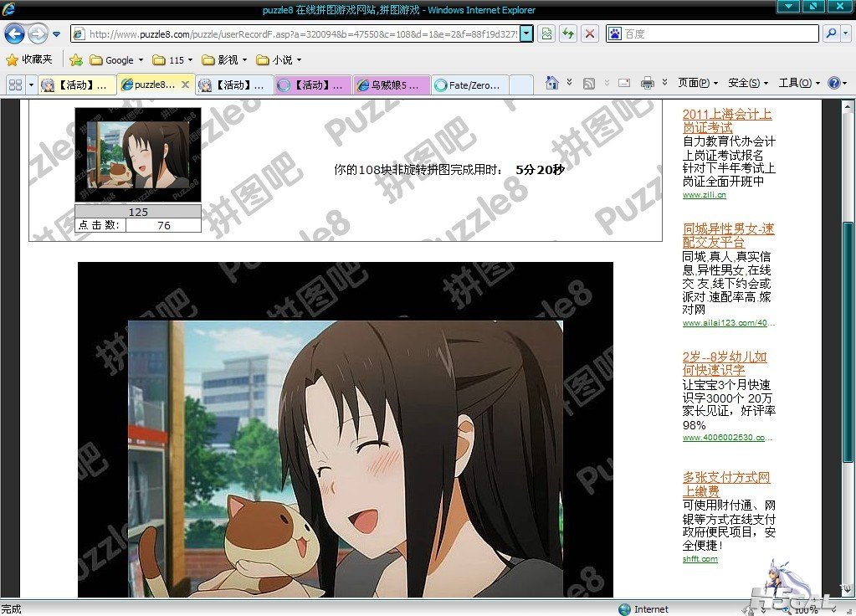Click the address bar URL field
Viewport: 856px width, 616px height.
point(295,33)
